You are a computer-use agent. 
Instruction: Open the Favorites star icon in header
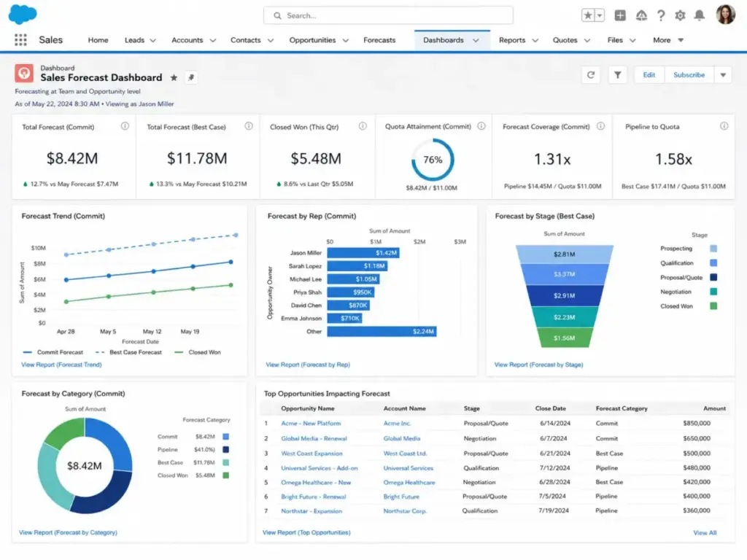pyautogui.click(x=588, y=16)
